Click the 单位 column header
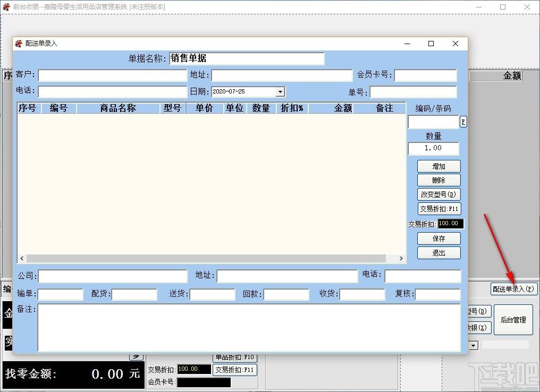Image resolution: width=540 pixels, height=392 pixels. point(235,108)
